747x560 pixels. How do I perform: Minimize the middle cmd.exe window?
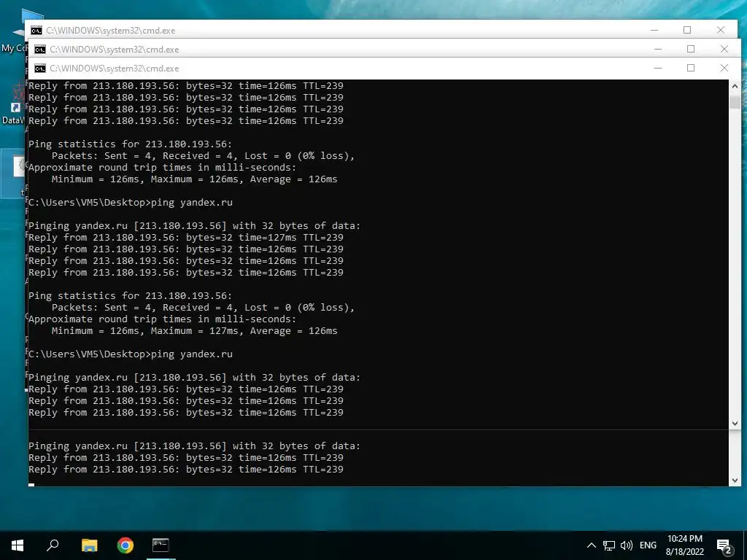point(658,49)
